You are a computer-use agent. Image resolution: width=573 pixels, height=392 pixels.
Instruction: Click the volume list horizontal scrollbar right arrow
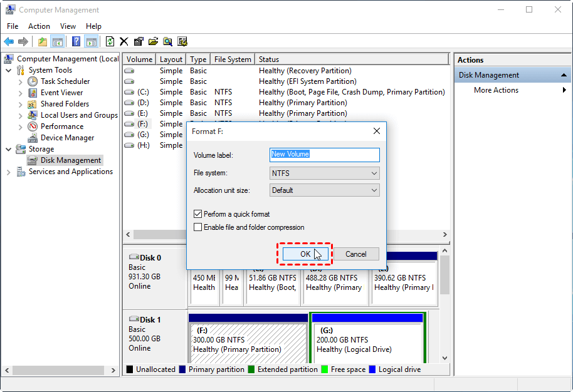coord(444,234)
